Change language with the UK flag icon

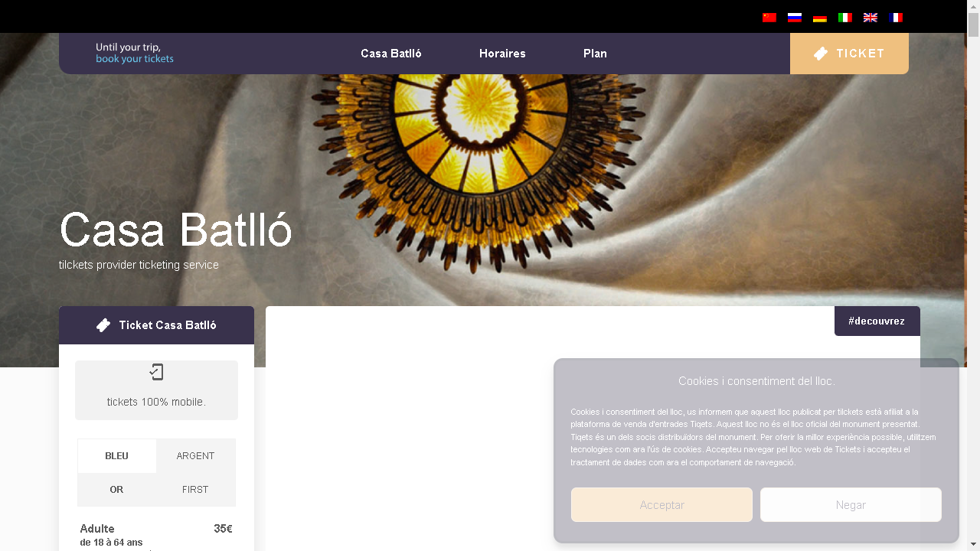[x=871, y=18]
